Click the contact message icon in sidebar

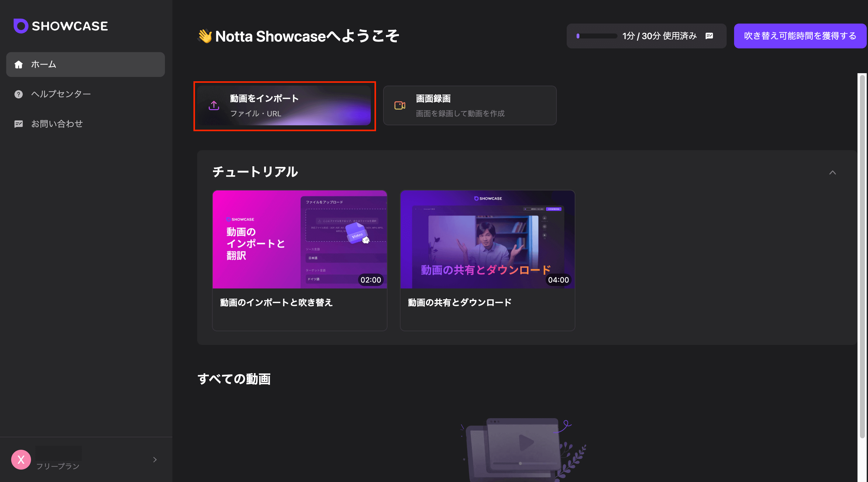[x=19, y=124]
